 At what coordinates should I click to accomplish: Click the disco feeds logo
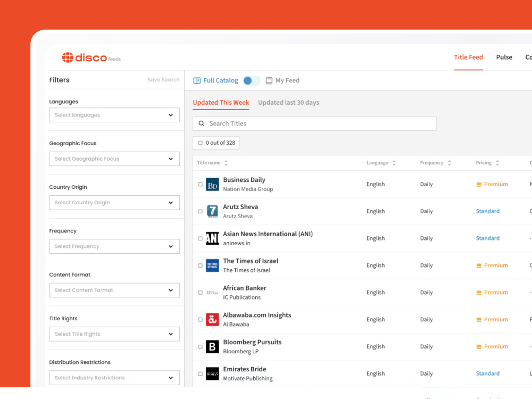pyautogui.click(x=91, y=57)
